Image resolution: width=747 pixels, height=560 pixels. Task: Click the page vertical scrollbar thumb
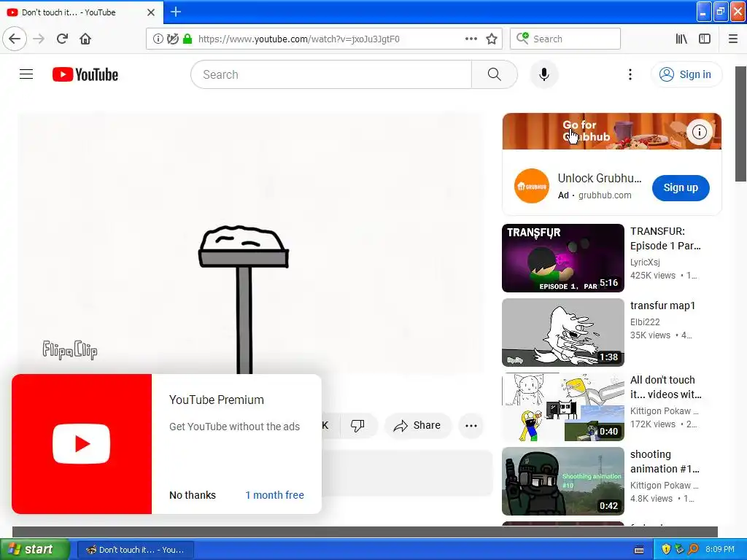point(741,124)
